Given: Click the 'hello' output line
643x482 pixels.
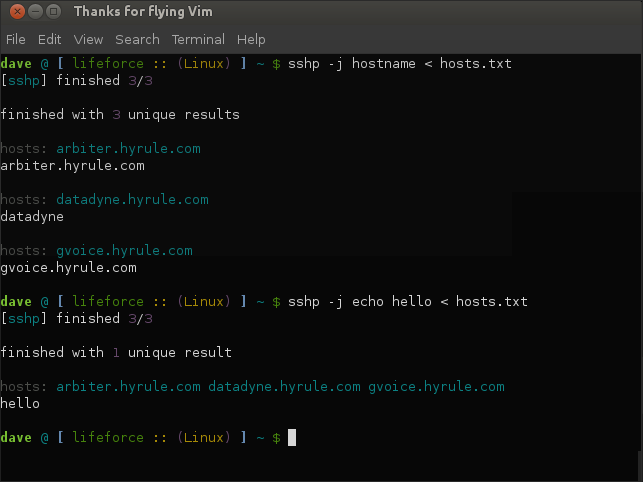Looking at the screenshot, I should (20, 404).
